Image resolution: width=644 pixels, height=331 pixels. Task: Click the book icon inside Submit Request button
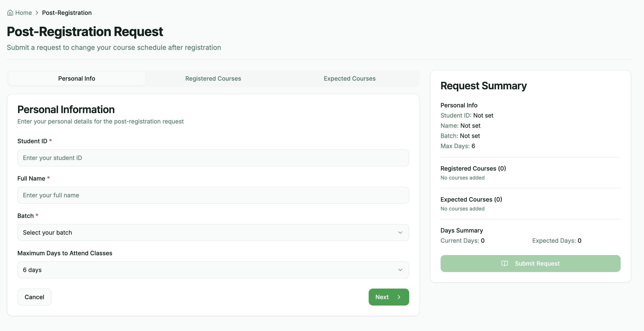pos(504,264)
